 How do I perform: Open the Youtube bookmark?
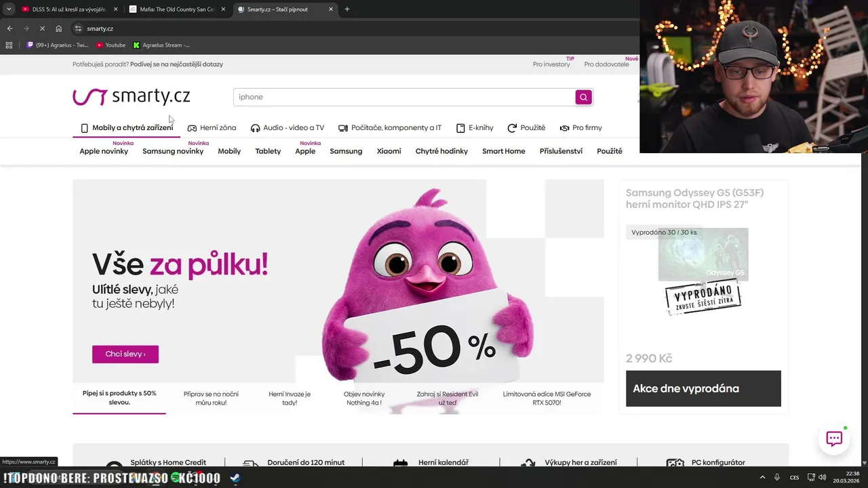[x=111, y=45]
